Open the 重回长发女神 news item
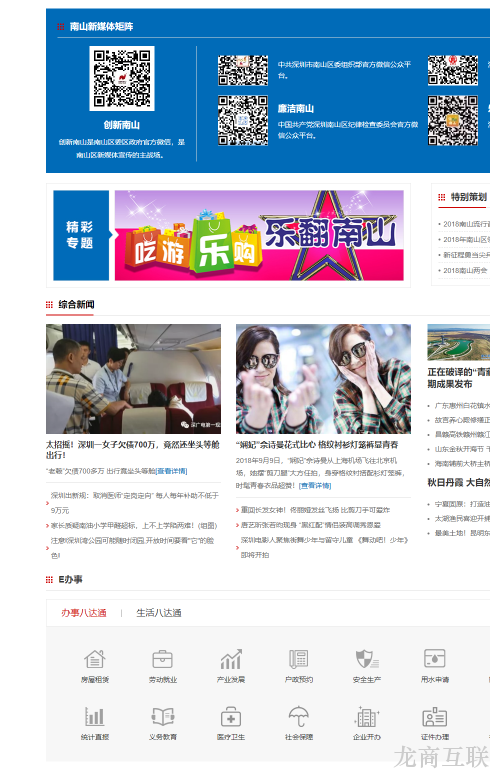 315,511
